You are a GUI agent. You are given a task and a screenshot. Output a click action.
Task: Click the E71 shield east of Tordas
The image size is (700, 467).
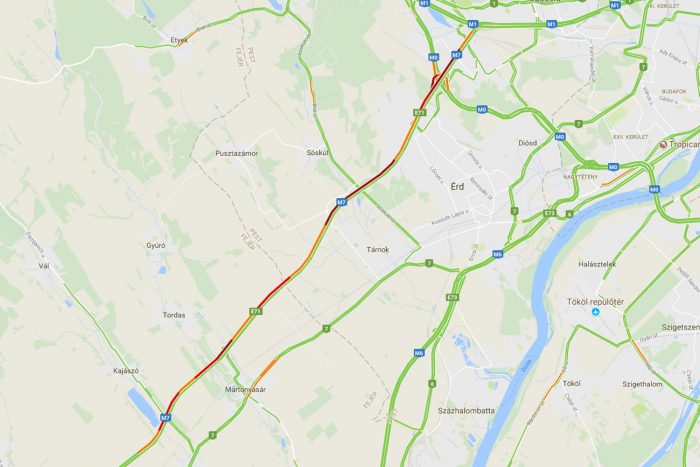(x=256, y=312)
